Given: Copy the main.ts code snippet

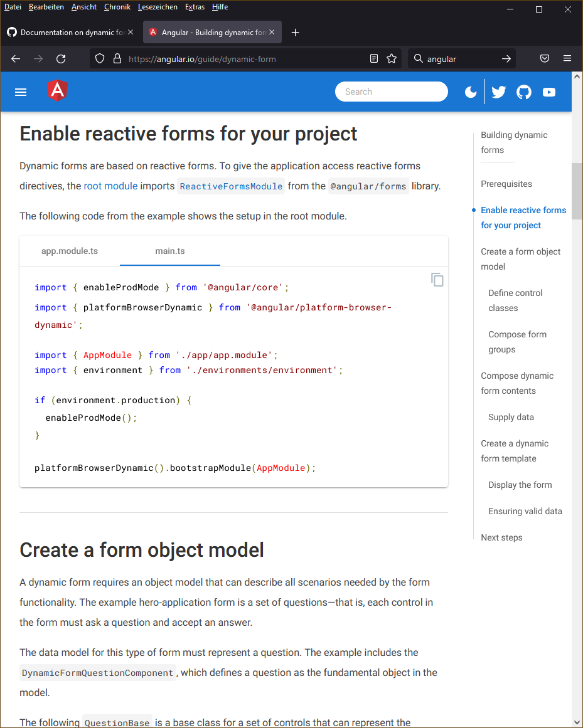Looking at the screenshot, I should click(x=437, y=280).
